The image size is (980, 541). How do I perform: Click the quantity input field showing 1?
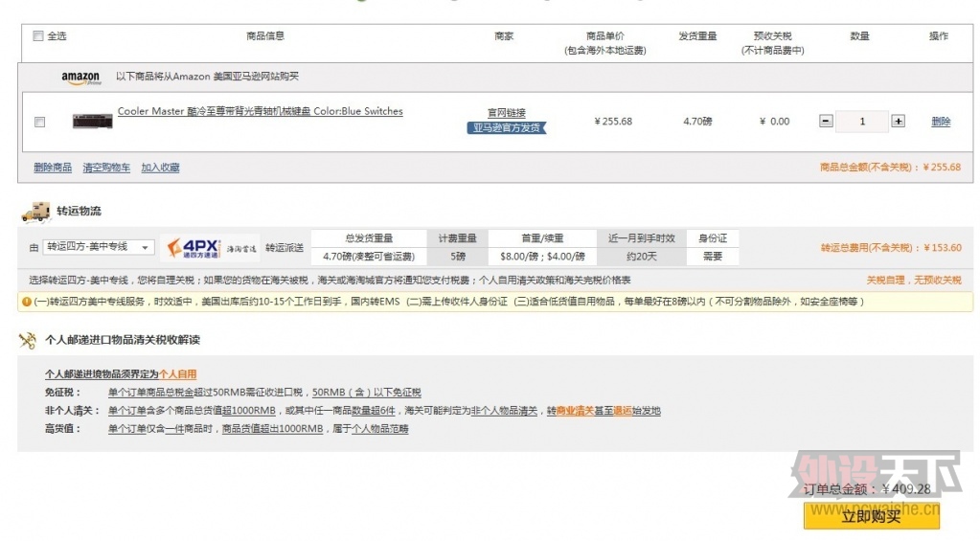pos(862,122)
